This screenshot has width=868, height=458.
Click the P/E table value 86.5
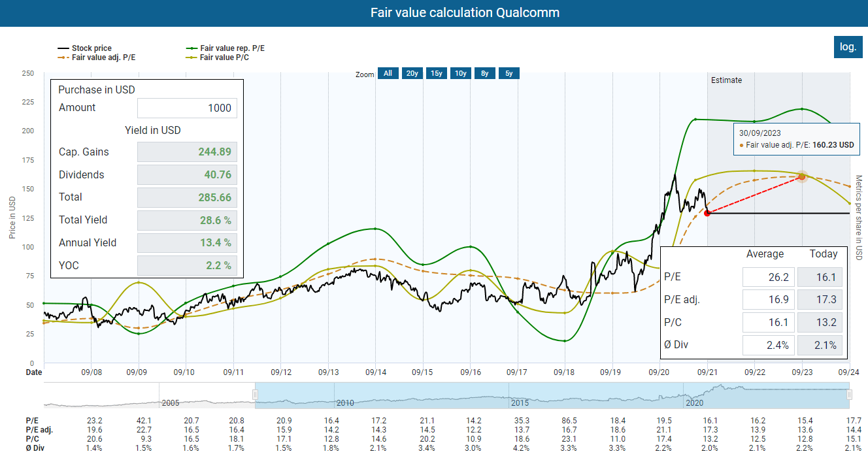[569, 420]
